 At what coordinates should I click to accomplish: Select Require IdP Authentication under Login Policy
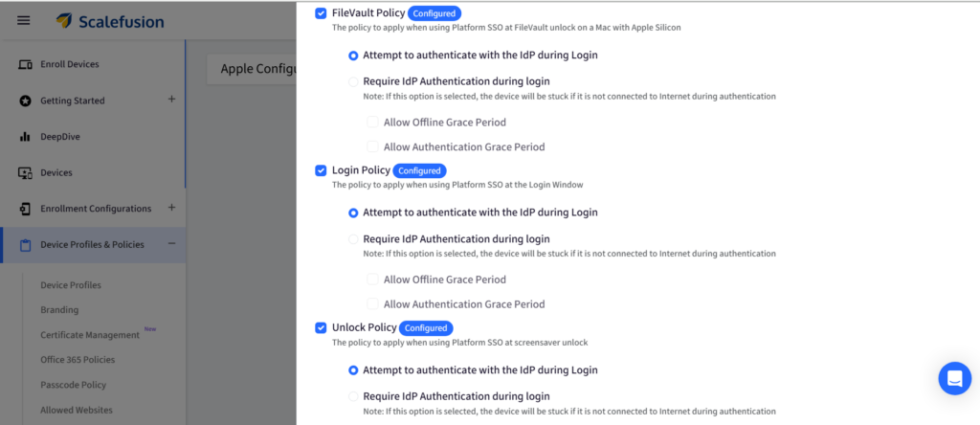[x=354, y=238]
